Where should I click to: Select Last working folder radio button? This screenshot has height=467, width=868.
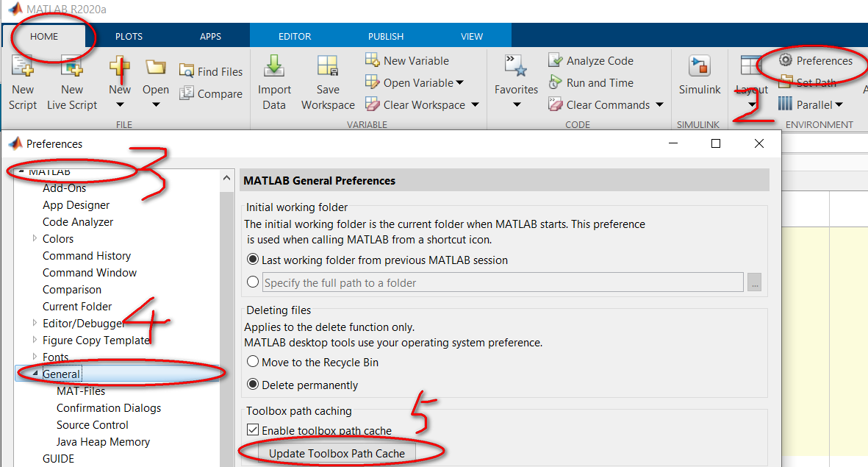click(x=253, y=260)
